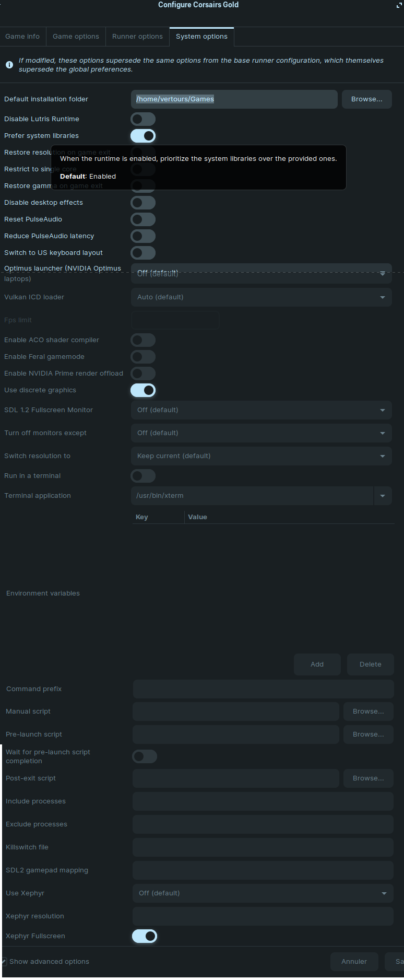Select the Game options tab
This screenshot has height=980, width=404.
76,37
